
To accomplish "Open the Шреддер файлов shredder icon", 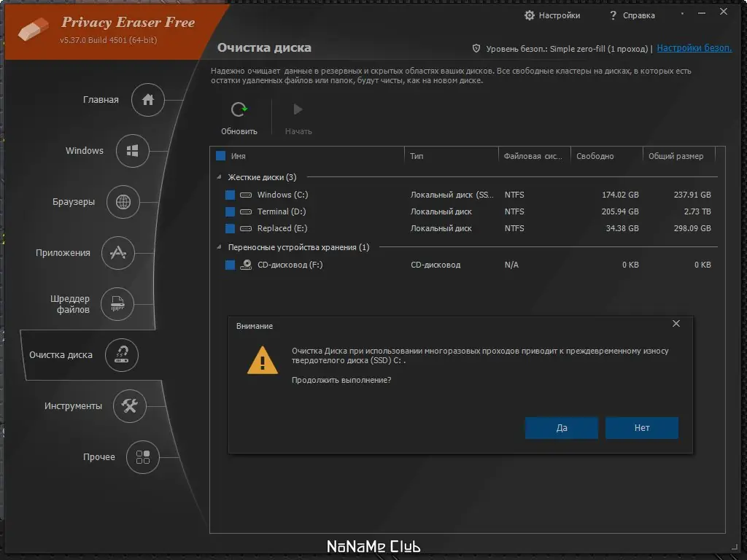I will pos(117,304).
